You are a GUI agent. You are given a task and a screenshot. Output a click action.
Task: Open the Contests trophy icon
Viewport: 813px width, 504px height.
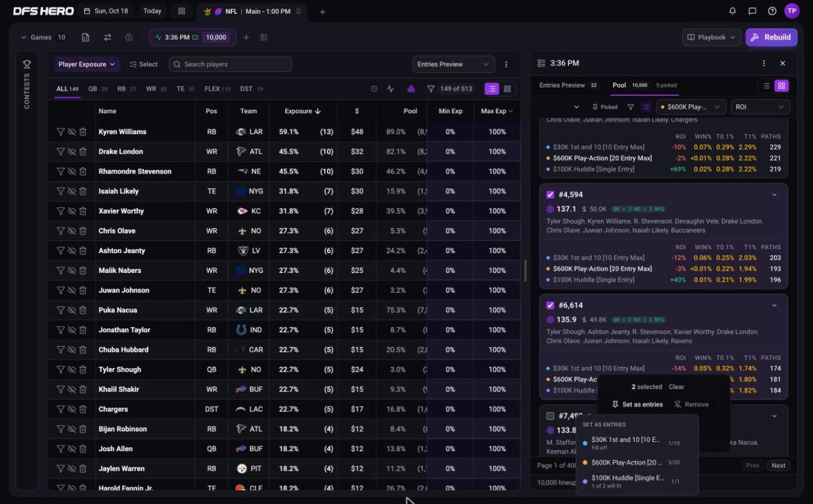27,64
